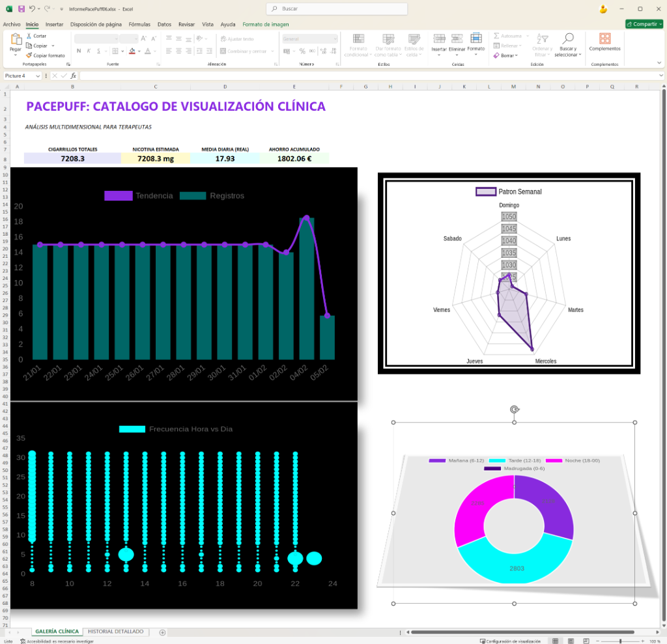The height and width of the screenshot is (644, 667).
Task: Switch to Formato de imagen tab
Action: 266,24
